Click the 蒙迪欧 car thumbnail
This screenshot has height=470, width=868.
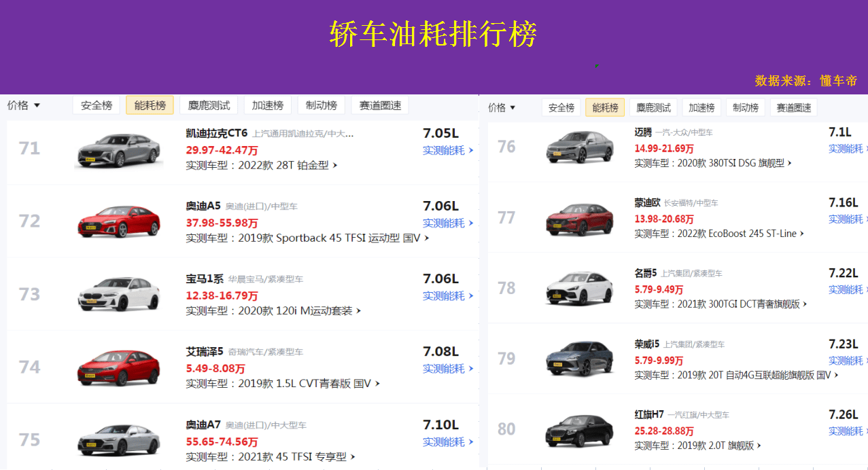point(579,219)
